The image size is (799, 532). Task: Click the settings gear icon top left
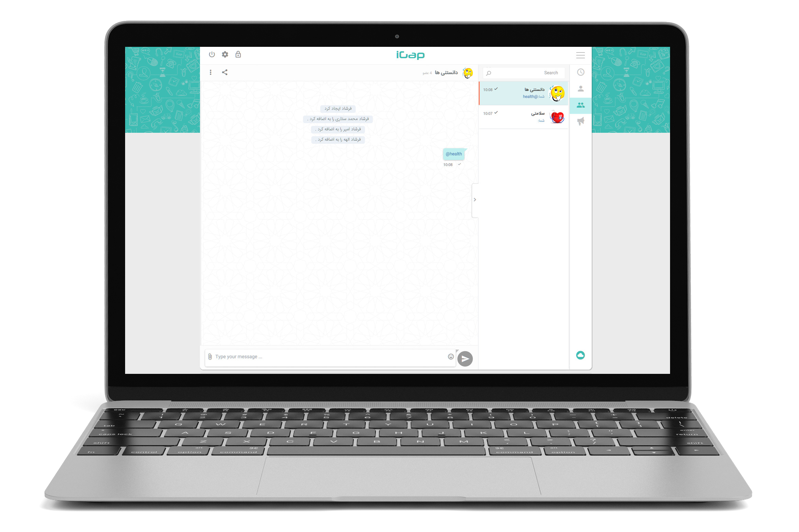(226, 55)
